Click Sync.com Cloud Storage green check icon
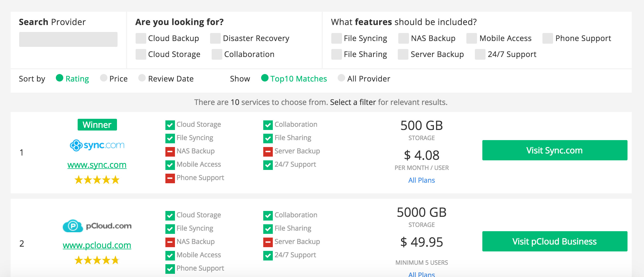The image size is (644, 277). pos(170,125)
